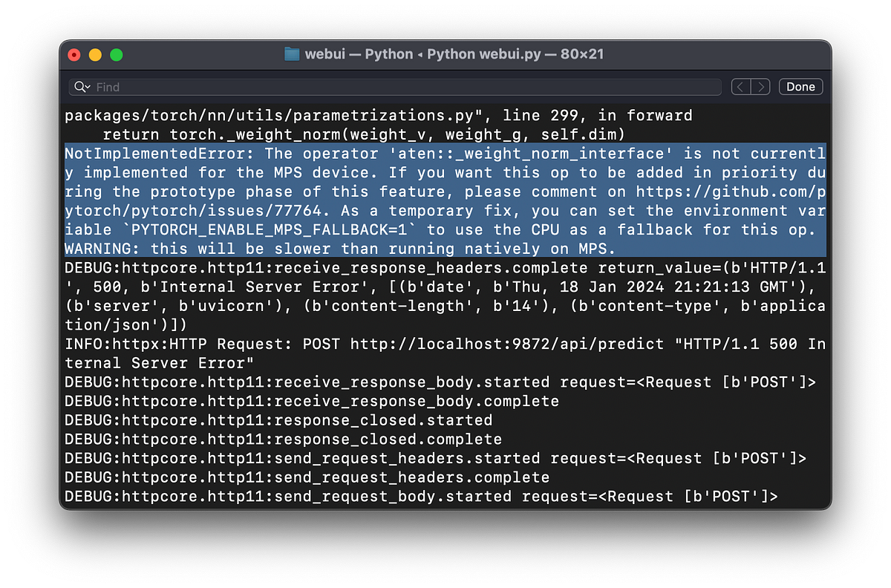Viewport: 891px width, 588px height.
Task: Click the right chevron to find next match
Action: coord(760,86)
